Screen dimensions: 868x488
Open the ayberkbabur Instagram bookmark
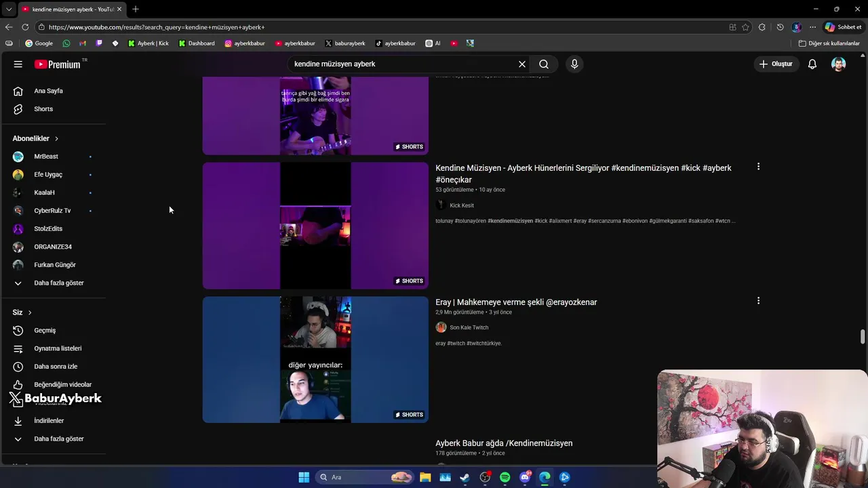pos(245,43)
